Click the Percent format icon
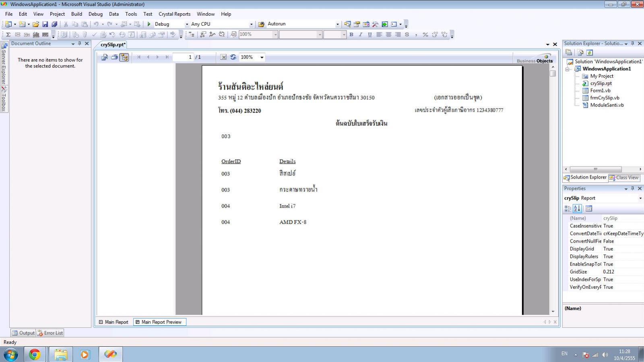Image resolution: width=644 pixels, height=362 pixels. 425,35
